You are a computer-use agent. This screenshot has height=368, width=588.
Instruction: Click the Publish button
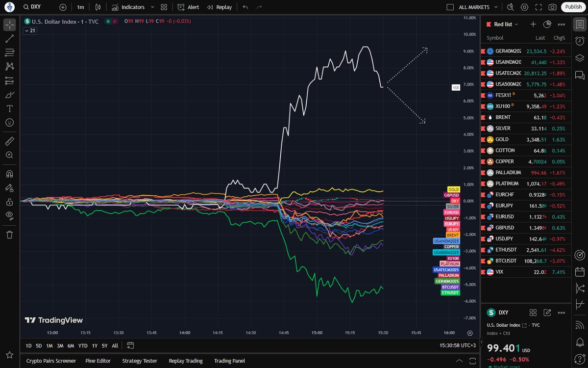coord(573,7)
